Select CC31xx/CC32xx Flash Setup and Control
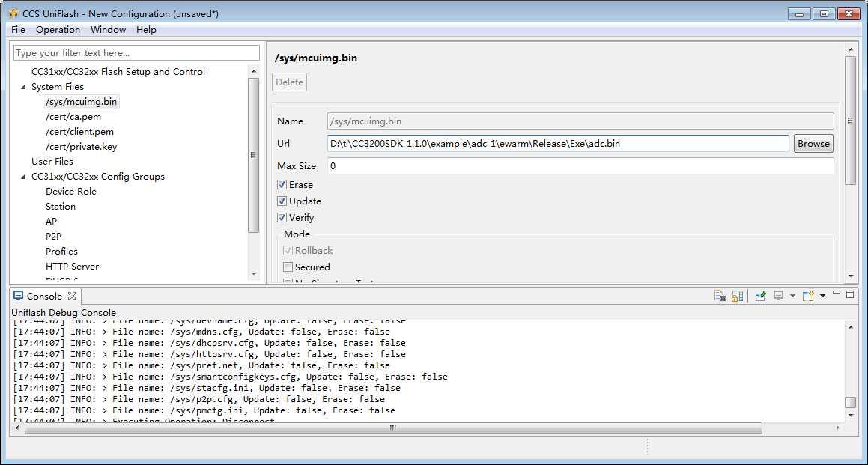This screenshot has height=465, width=868. click(118, 72)
